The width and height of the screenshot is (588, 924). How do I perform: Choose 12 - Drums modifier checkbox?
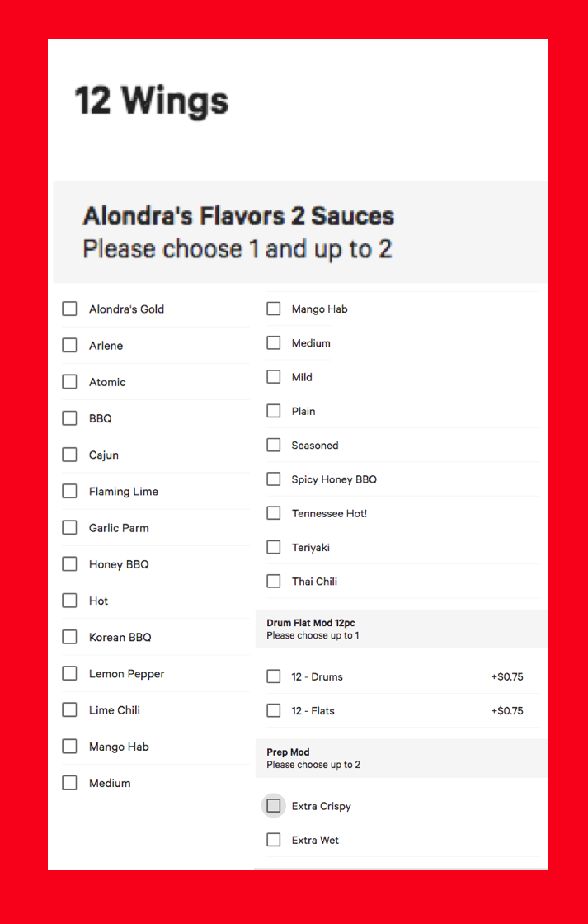pos(274,676)
